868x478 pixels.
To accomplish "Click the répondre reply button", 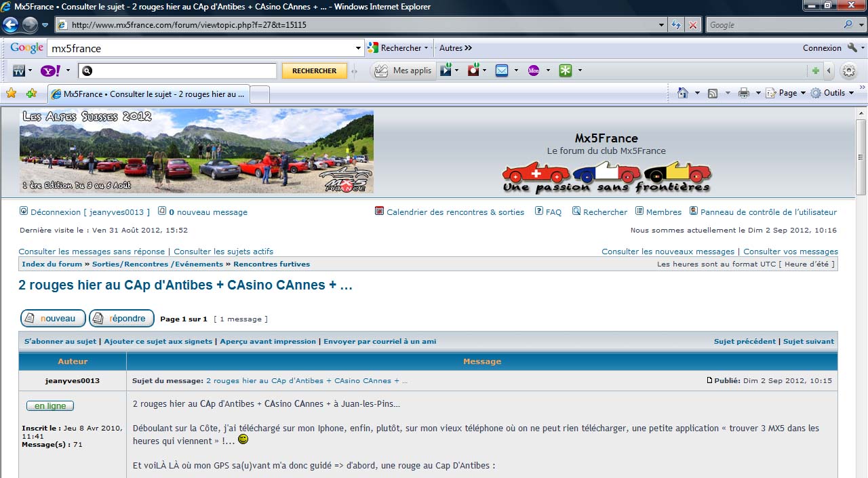I will 122,319.
